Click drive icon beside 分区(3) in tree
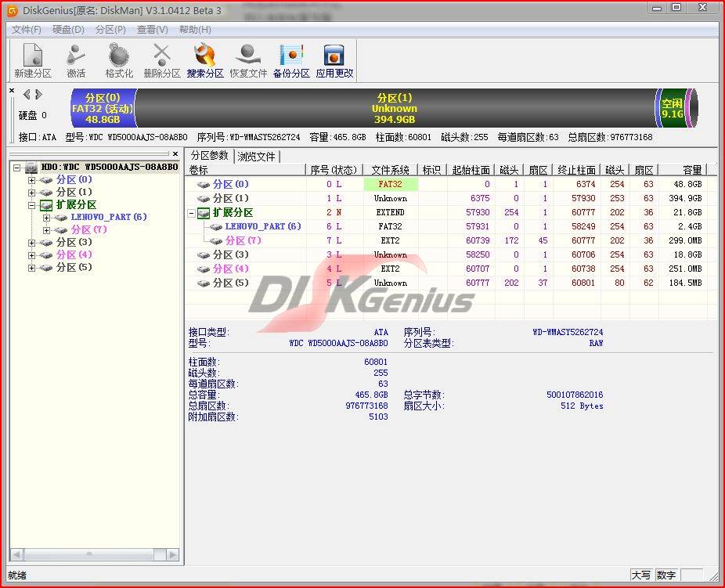This screenshot has width=725, height=588. click(45, 243)
